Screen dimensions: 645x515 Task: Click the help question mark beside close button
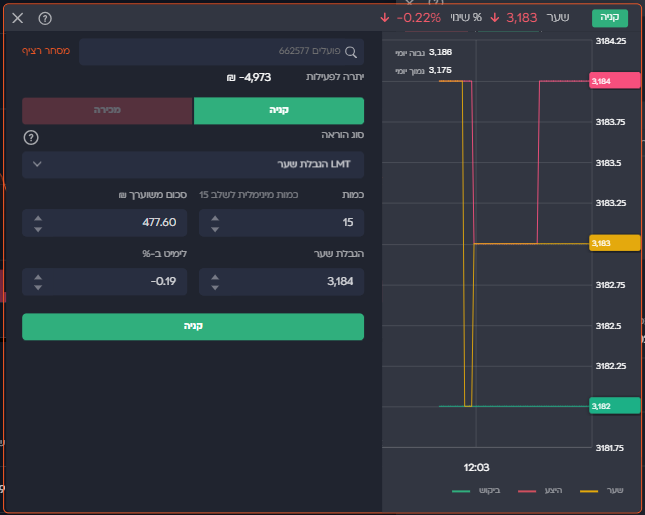pyautogui.click(x=45, y=18)
